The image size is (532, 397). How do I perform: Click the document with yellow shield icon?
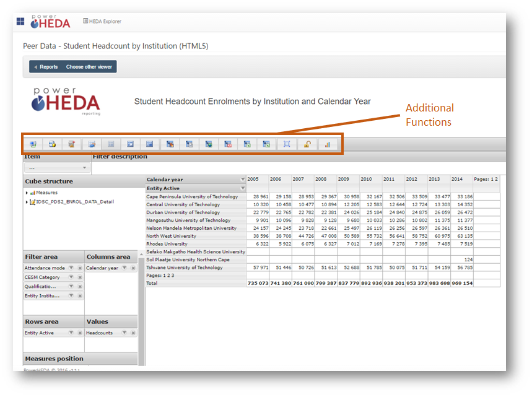click(52, 144)
